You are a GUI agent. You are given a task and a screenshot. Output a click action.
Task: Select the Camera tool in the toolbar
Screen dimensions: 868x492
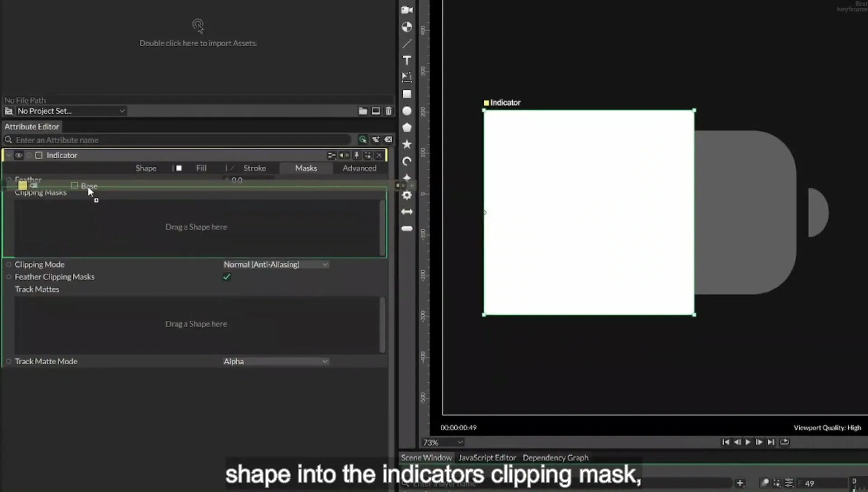tap(407, 10)
